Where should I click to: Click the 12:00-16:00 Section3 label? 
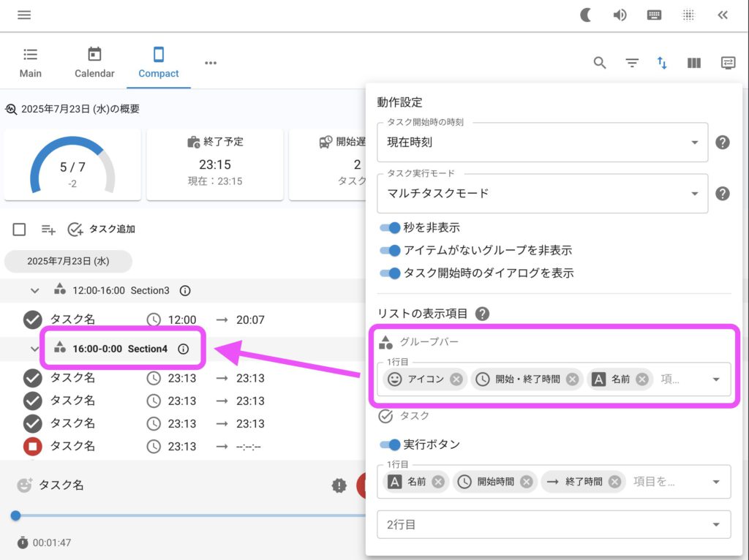(121, 291)
